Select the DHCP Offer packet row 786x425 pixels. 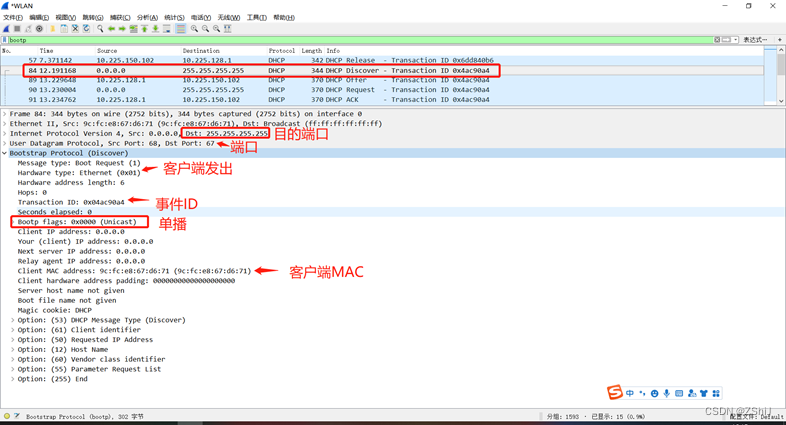(382, 80)
